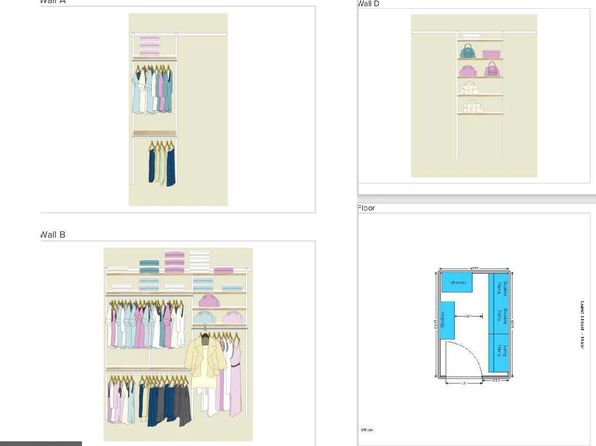Select the pink folded stack at top of Wall A

pyautogui.click(x=149, y=46)
